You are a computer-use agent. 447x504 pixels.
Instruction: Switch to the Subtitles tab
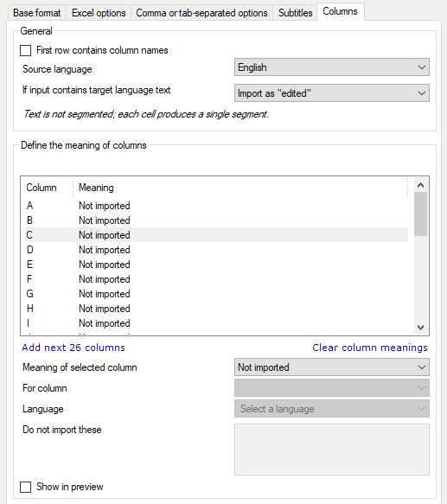[295, 13]
